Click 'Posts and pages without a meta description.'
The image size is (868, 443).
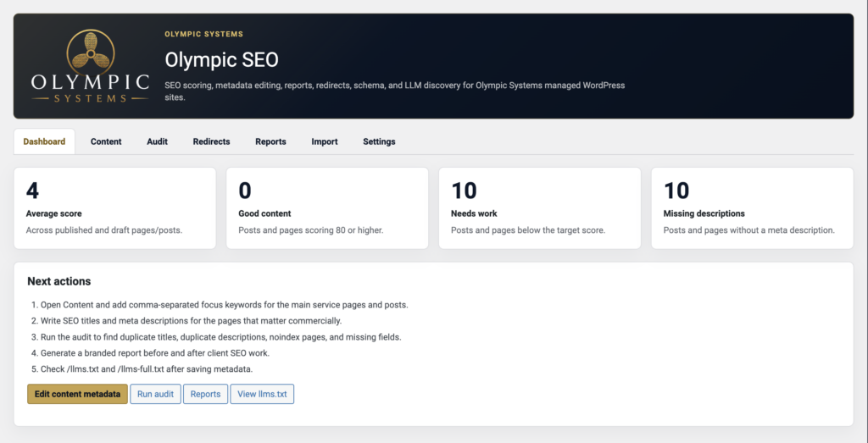pos(749,230)
